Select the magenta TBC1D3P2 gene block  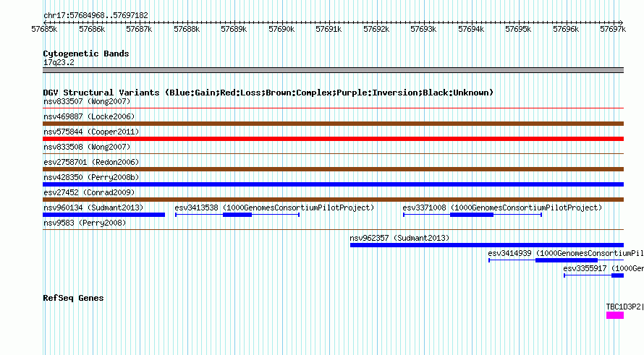pos(615,315)
